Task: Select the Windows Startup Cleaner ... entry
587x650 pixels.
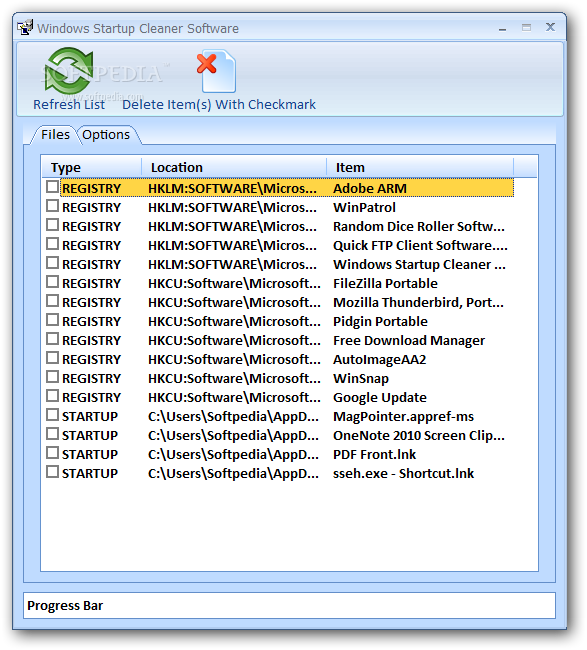Action: click(x=420, y=265)
